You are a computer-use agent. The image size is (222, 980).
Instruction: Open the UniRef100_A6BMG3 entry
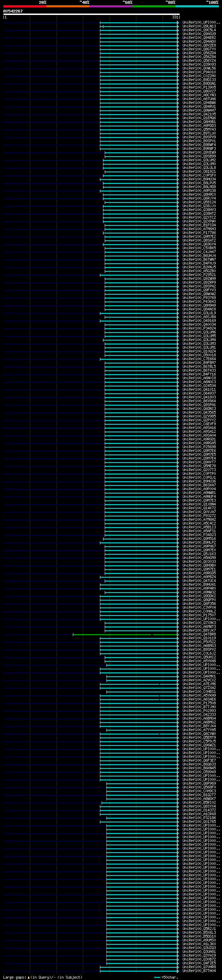click(199, 646)
